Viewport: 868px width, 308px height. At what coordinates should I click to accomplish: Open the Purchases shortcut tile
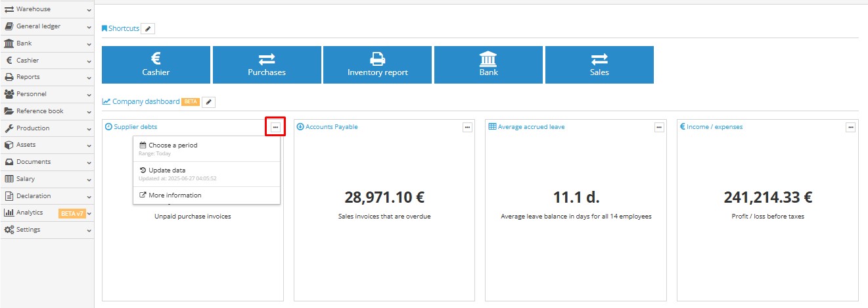click(267, 64)
